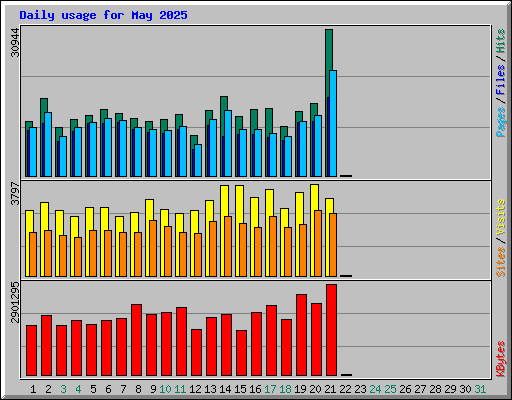Click the red KBytes bar for day 8
Image resolution: width=512 pixels, height=400 pixels.
136,340
